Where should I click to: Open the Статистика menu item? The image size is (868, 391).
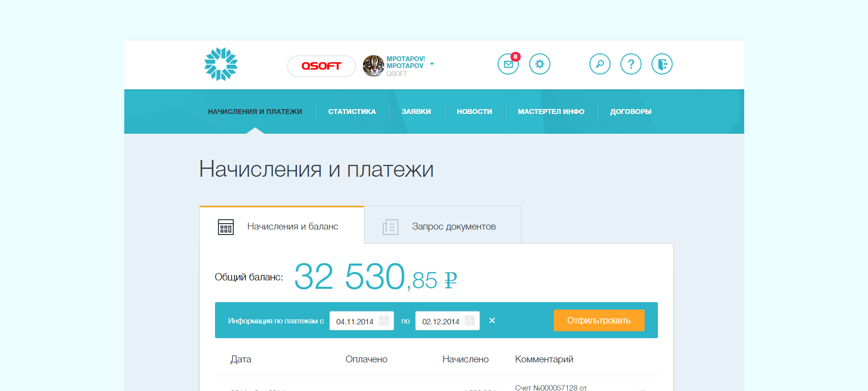point(352,112)
